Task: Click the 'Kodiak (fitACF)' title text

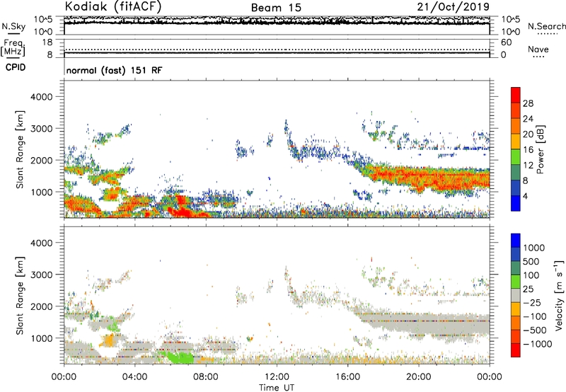Action: click(113, 6)
